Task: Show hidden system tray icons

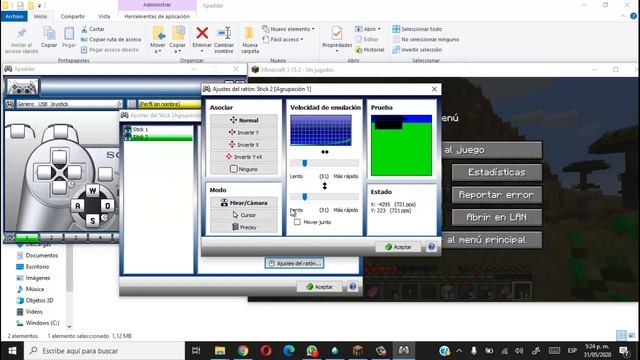Action: click(459, 351)
